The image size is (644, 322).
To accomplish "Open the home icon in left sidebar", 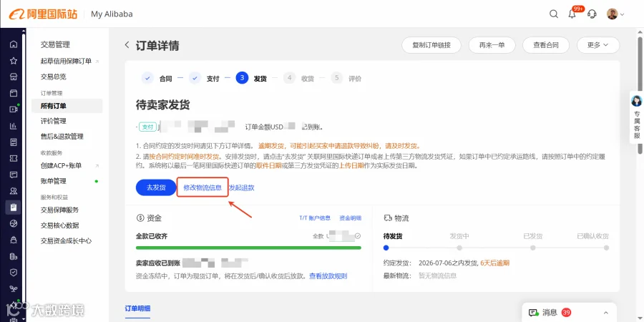I will pos(14,44).
